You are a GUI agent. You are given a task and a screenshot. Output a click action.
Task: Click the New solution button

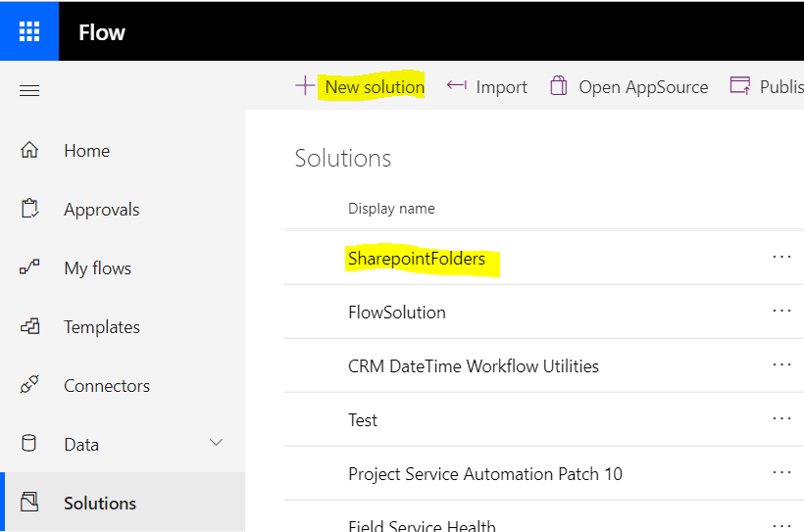360,86
